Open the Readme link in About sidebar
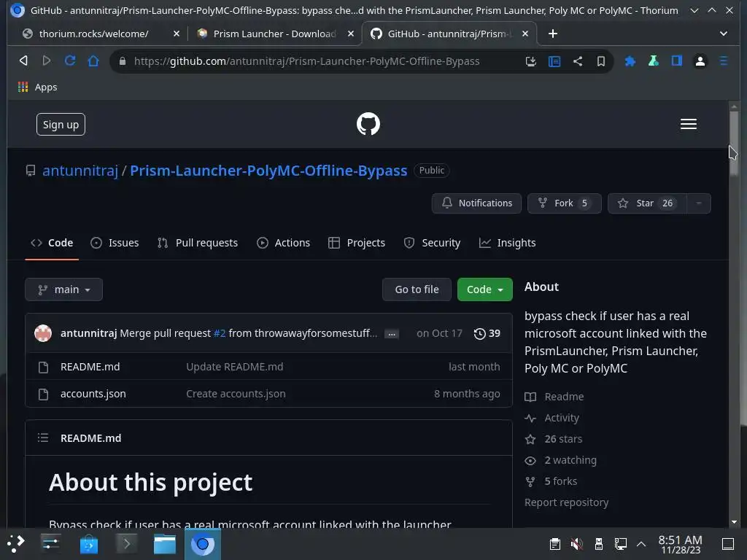Image resolution: width=747 pixels, height=560 pixels. [x=554, y=397]
